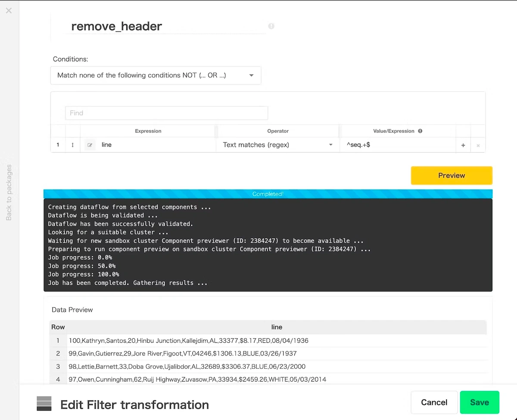Click the Operator column header
517x420 pixels.
tap(278, 131)
